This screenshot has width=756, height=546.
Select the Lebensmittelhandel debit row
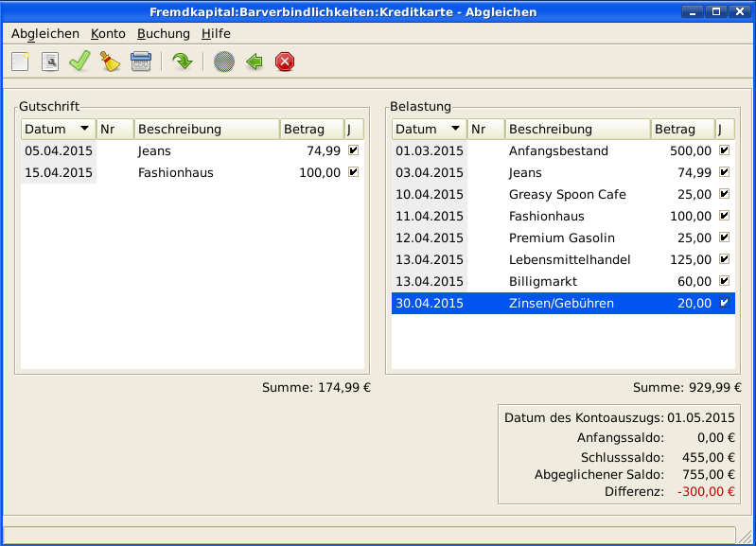(x=569, y=259)
